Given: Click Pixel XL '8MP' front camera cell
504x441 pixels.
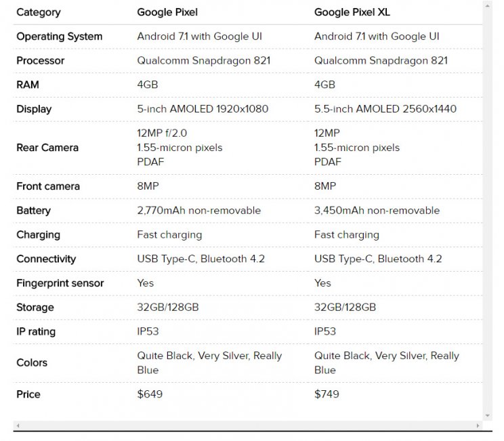Looking at the screenshot, I should [325, 186].
